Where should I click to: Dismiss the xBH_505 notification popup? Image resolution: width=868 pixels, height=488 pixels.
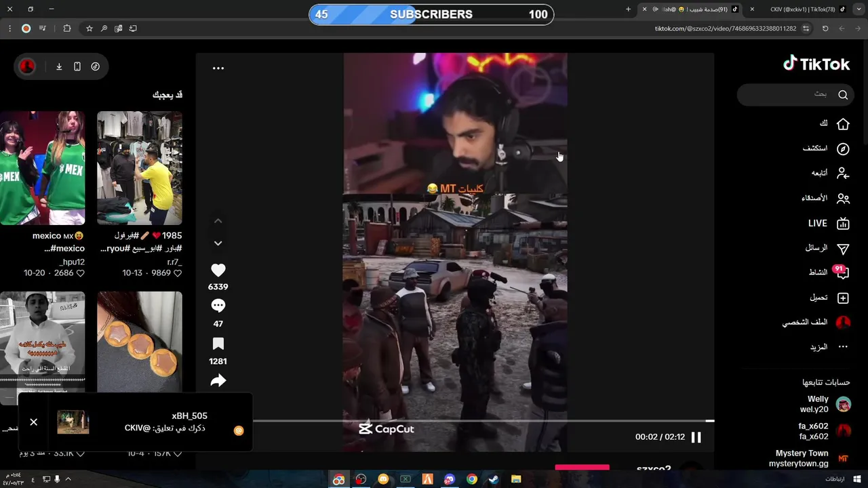pos(33,422)
